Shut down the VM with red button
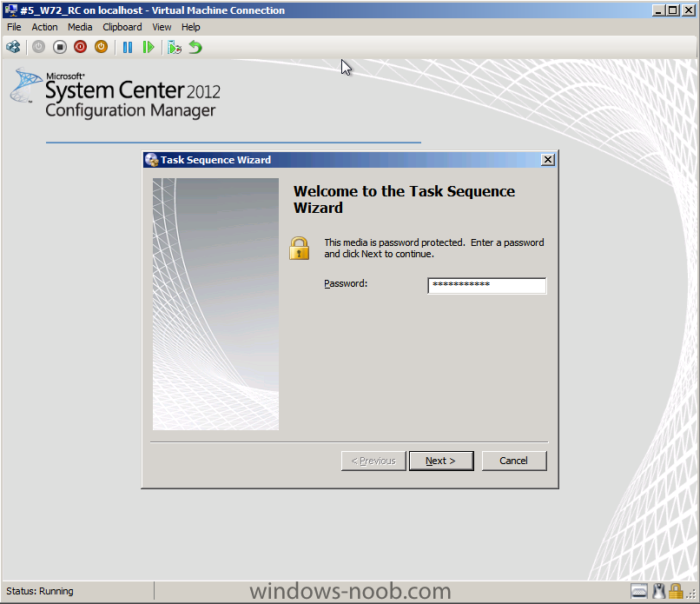 tap(81, 47)
